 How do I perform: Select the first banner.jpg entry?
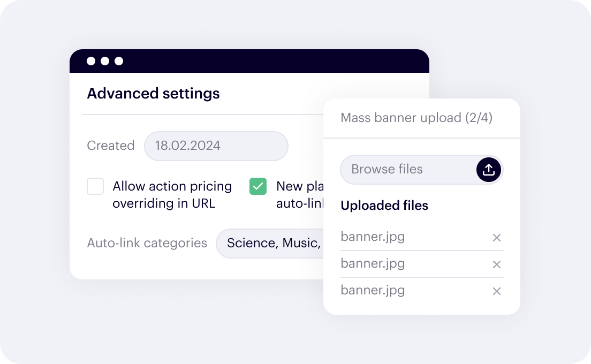pos(373,237)
